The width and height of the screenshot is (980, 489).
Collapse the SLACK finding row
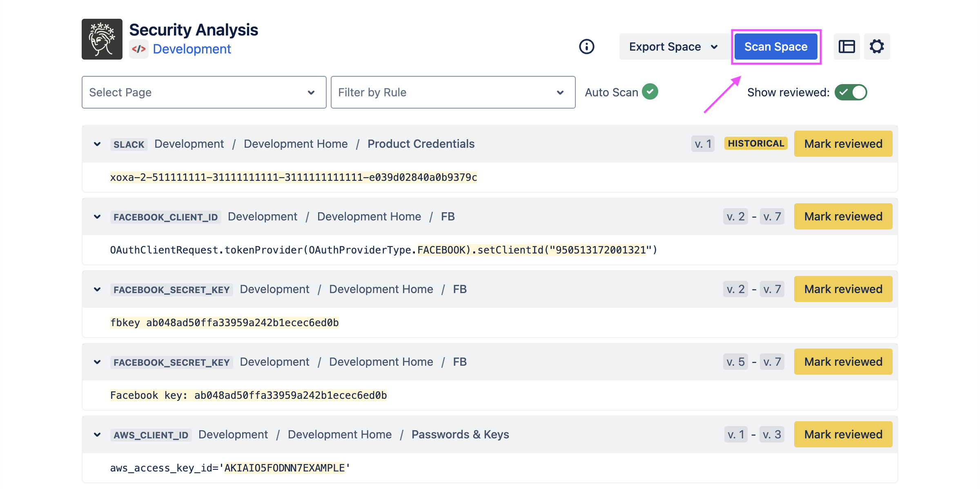point(97,144)
